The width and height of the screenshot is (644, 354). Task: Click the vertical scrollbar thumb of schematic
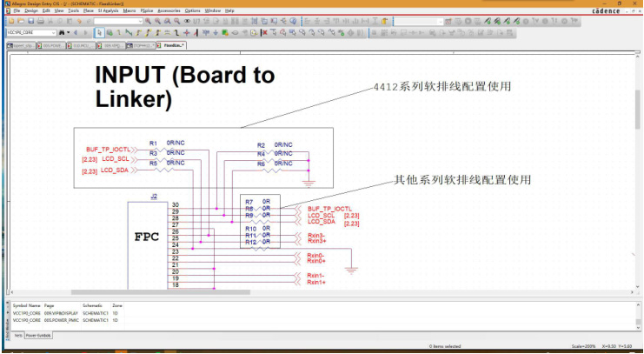(x=638, y=110)
